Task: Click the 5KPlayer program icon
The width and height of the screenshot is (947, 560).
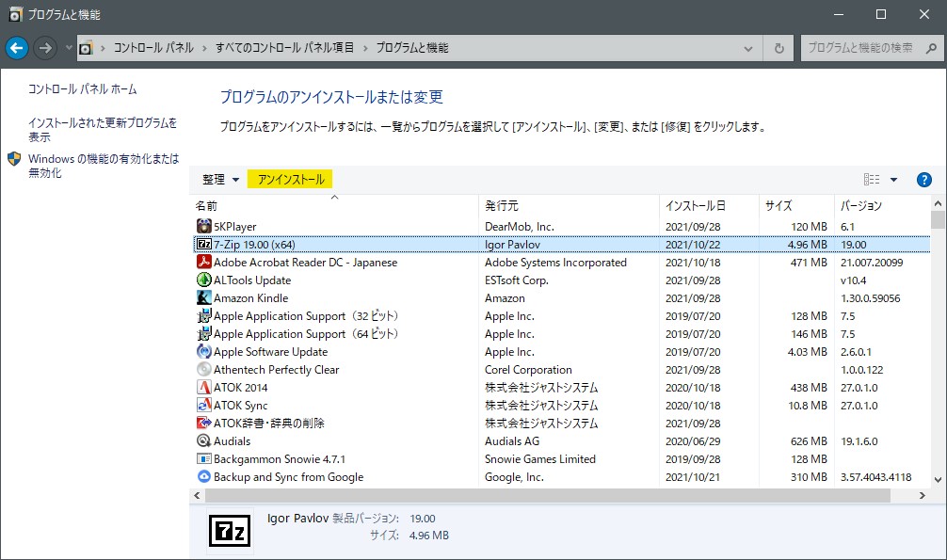Action: 204,227
